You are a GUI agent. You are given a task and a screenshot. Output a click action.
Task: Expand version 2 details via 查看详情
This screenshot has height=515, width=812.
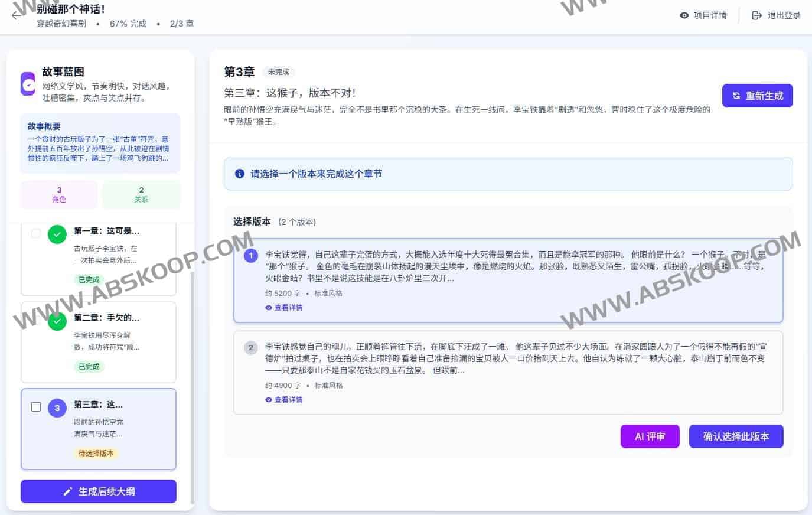(285, 400)
